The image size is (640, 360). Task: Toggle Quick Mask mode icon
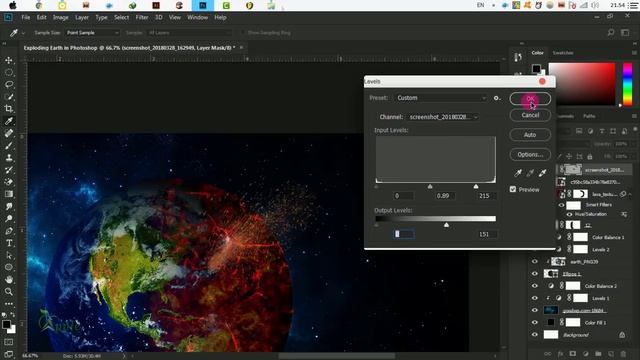9,342
